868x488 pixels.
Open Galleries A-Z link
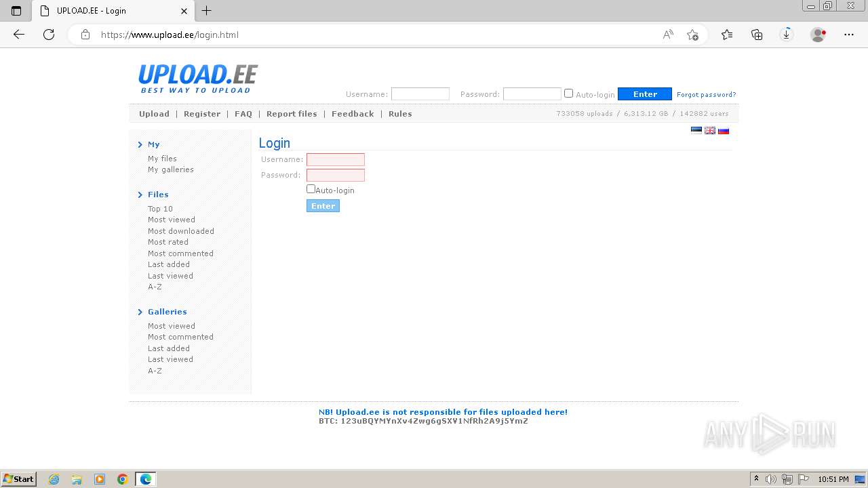pos(155,371)
